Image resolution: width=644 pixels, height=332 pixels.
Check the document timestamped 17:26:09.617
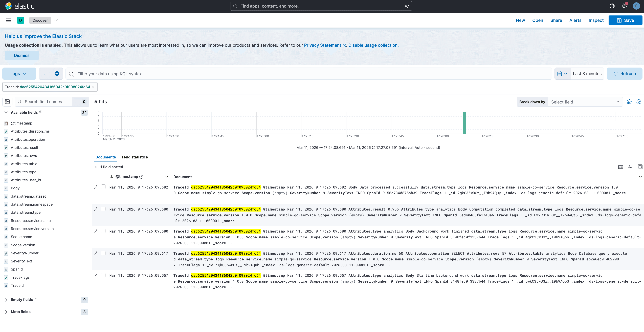click(x=103, y=253)
